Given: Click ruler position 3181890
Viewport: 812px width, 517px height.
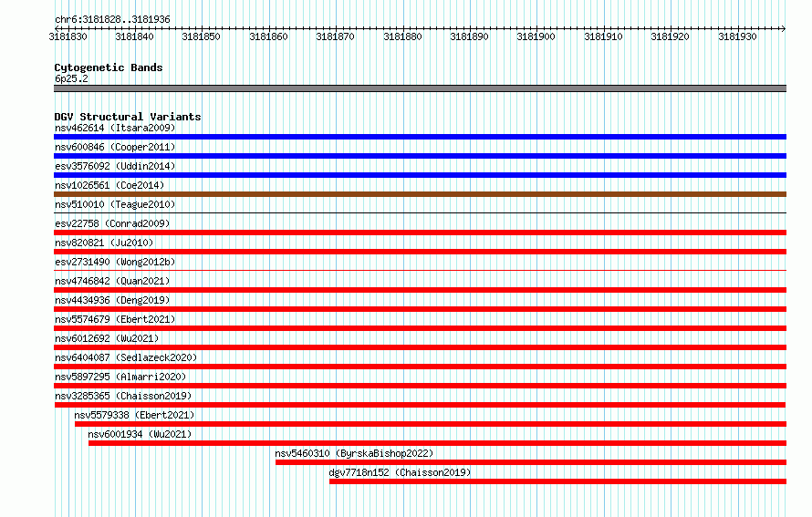Looking at the screenshot, I should (x=469, y=36).
